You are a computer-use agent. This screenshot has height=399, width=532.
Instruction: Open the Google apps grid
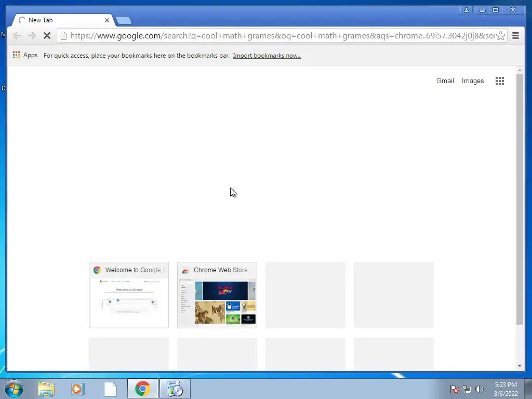499,81
